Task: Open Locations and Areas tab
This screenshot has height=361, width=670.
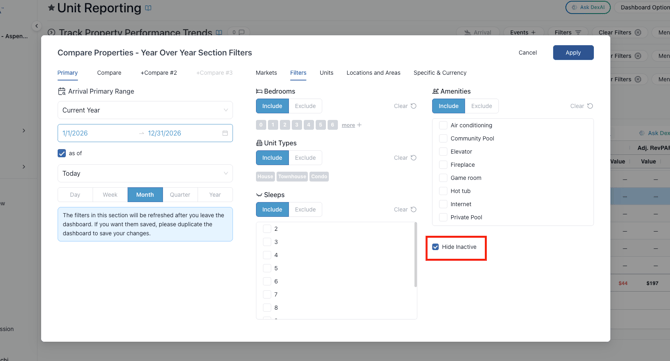Action: click(373, 73)
